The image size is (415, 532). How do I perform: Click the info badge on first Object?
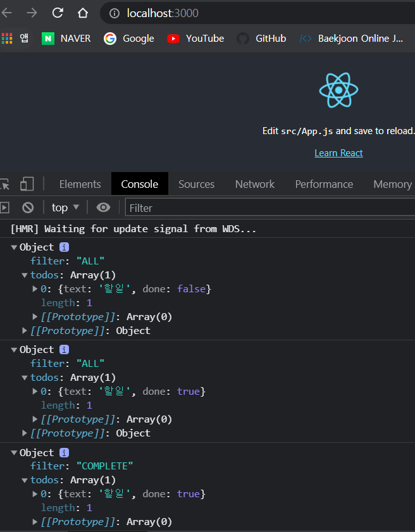pos(64,247)
